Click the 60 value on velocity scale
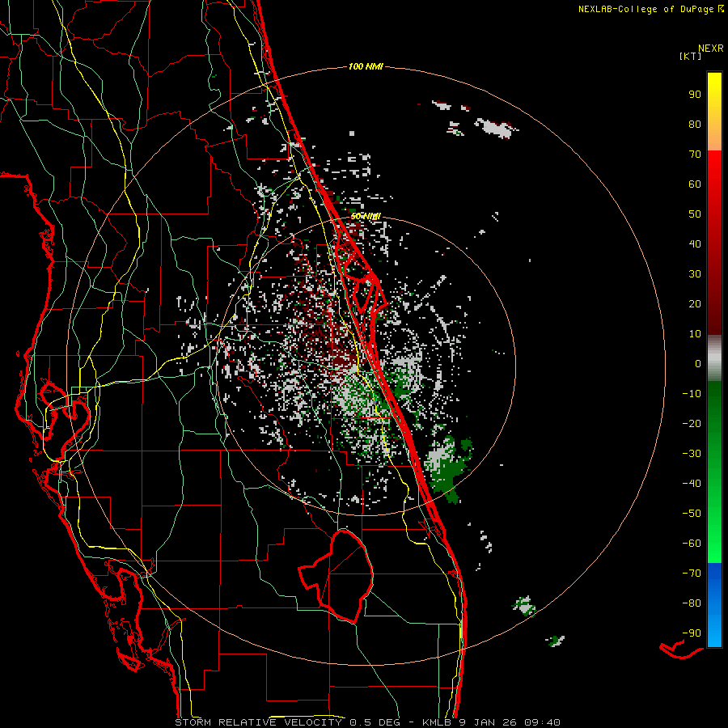Image resolution: width=728 pixels, height=728 pixels. [x=695, y=184]
